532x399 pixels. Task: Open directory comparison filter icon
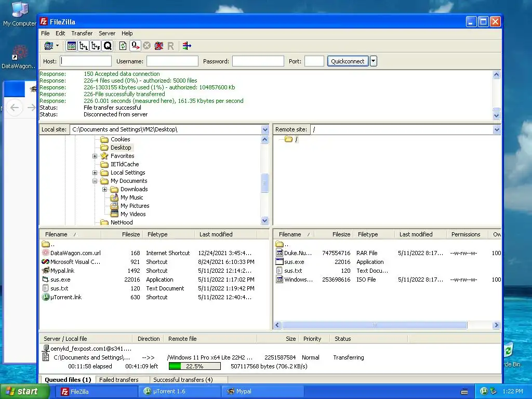187,46
